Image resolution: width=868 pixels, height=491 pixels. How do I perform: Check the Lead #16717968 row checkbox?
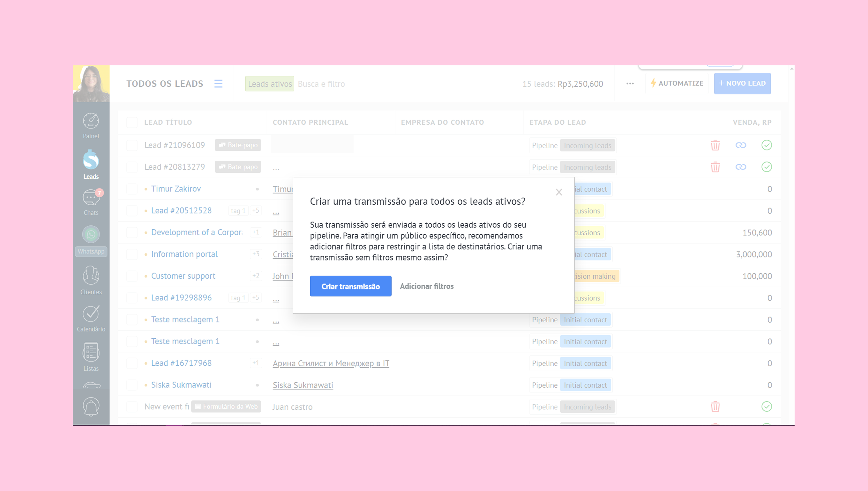pyautogui.click(x=131, y=363)
